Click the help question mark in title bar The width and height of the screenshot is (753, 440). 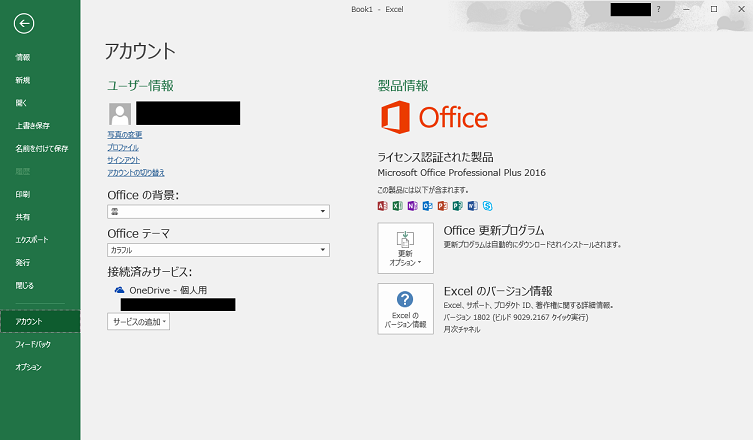[658, 9]
